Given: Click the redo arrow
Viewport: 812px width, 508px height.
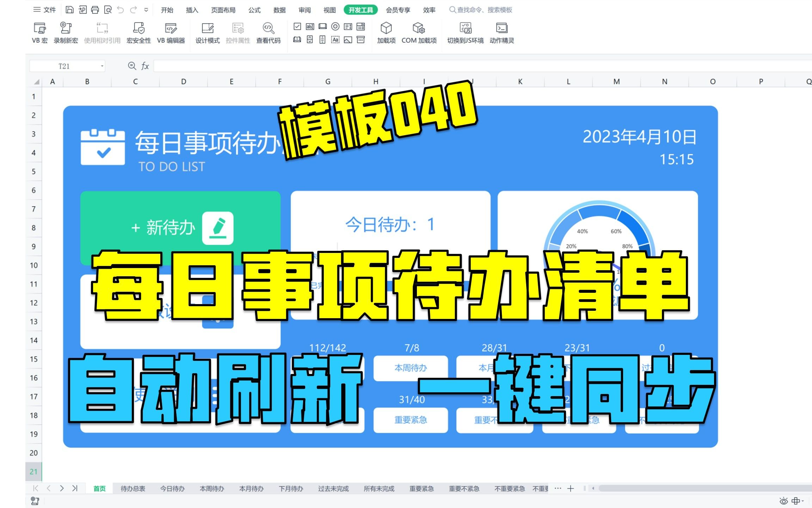Looking at the screenshot, I should pyautogui.click(x=133, y=10).
